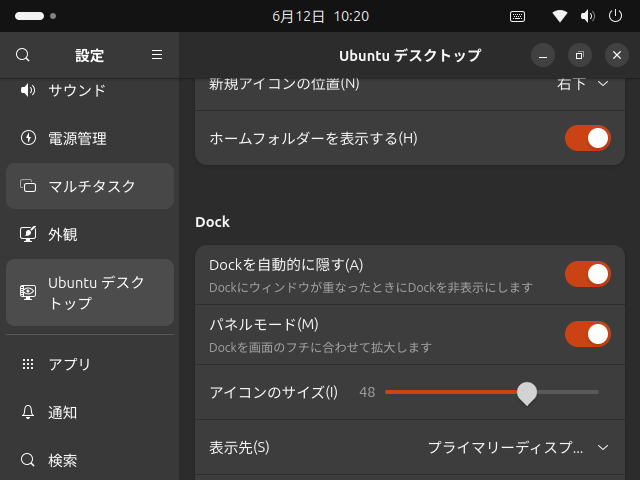Image resolution: width=640 pixels, height=480 pixels.
Task: Open the on-screen keyboard indicator in the top bar
Action: (517, 16)
